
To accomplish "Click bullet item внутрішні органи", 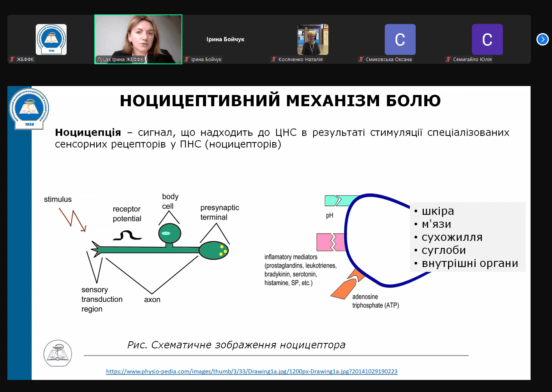I will pos(470,264).
